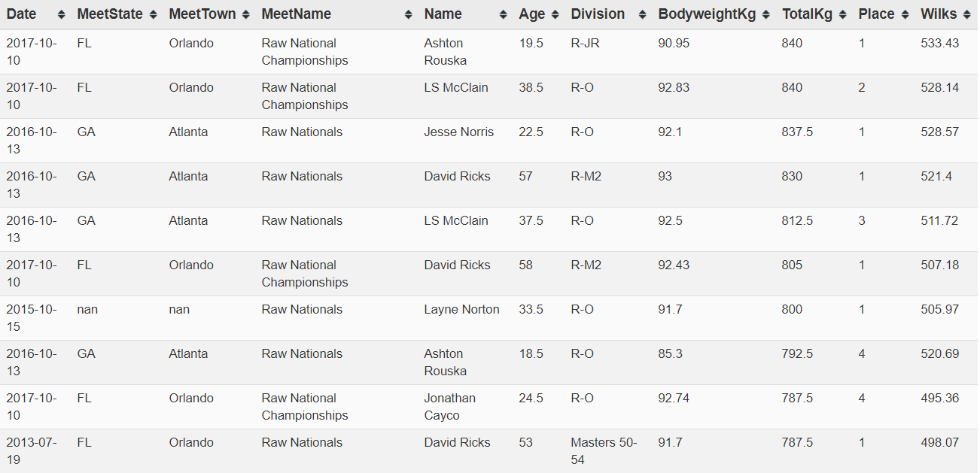Toggle sort icon beside MeetTown column

tap(246, 14)
